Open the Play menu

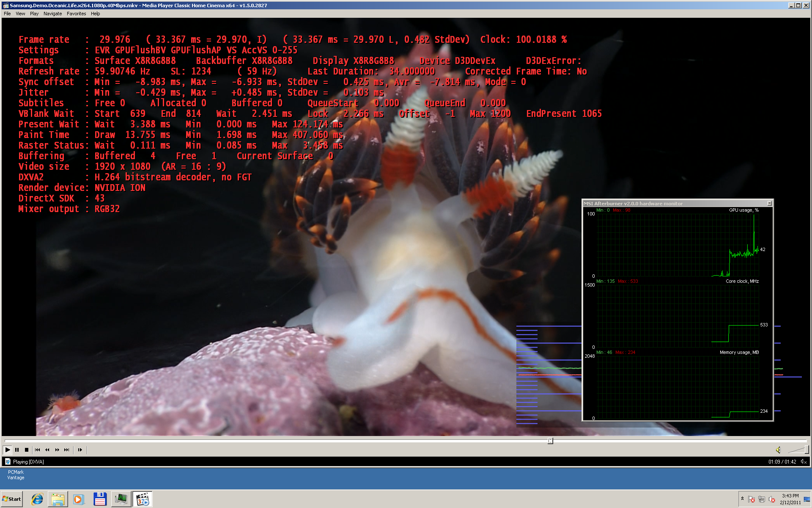(x=34, y=14)
